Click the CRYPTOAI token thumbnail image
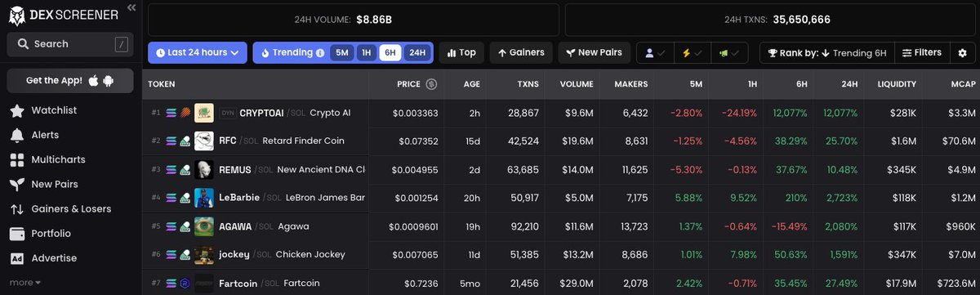Image resolution: width=980 pixels, height=295 pixels. click(x=204, y=113)
